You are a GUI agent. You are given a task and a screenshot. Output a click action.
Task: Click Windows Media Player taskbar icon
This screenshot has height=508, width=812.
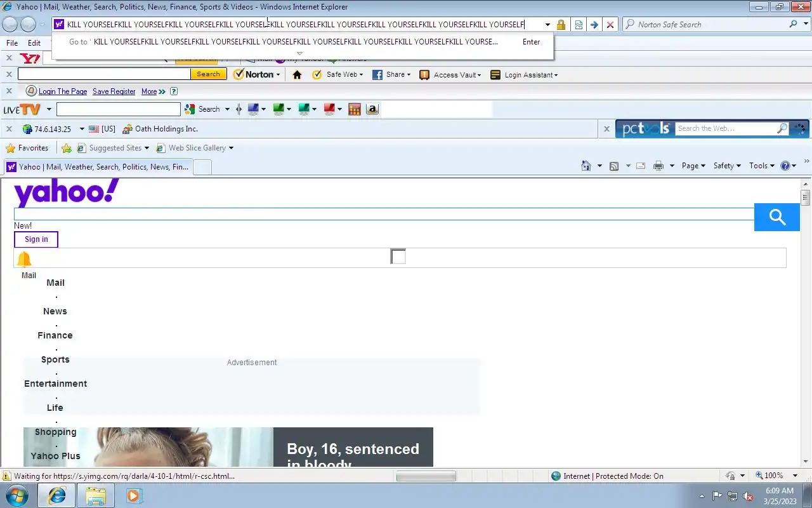click(134, 495)
